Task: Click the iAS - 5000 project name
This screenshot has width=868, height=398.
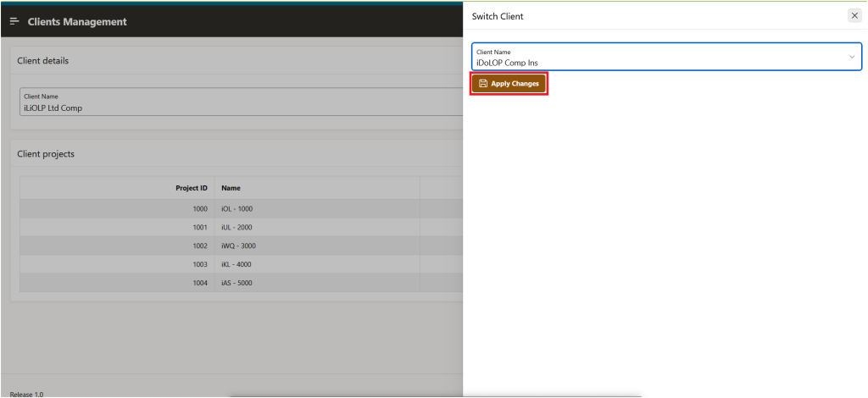Action: click(237, 283)
